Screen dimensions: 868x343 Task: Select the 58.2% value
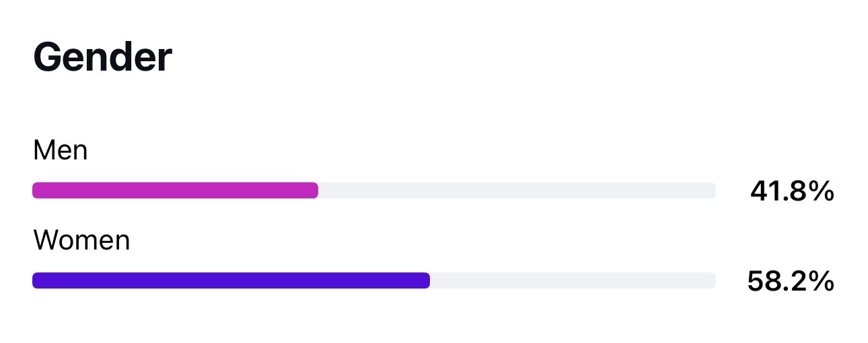click(791, 282)
